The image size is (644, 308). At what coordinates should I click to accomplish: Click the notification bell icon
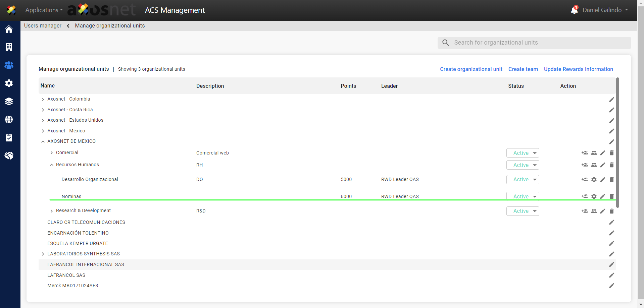point(574,10)
